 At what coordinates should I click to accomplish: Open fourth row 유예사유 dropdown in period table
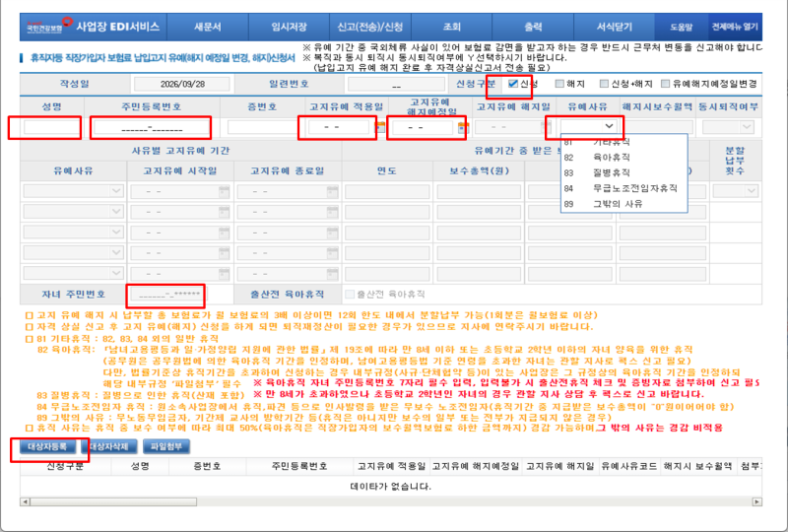click(x=73, y=253)
